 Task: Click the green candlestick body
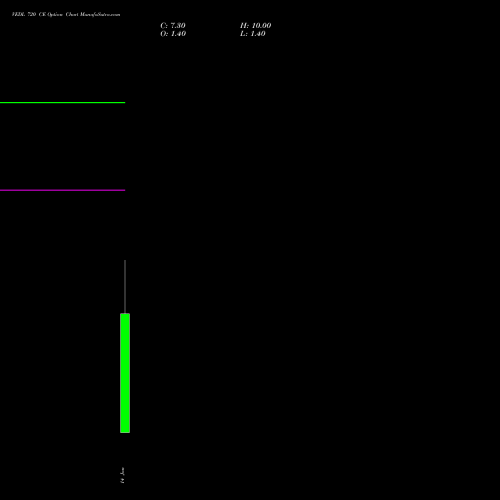point(125,373)
